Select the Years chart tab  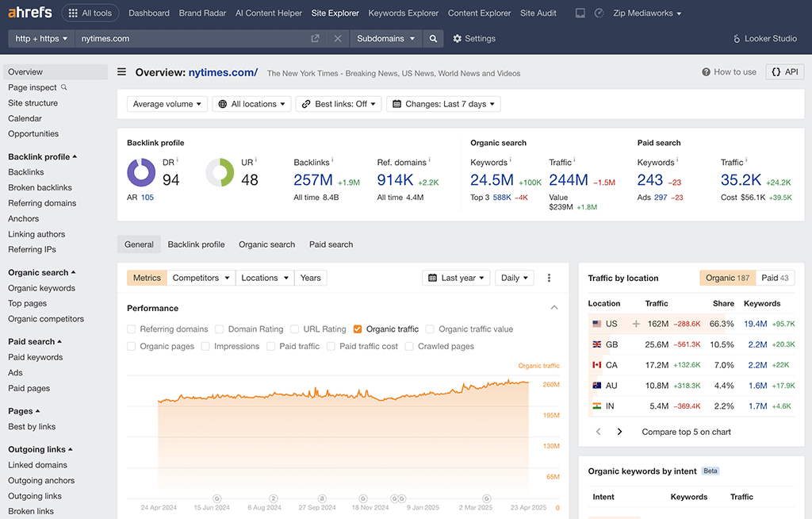311,278
